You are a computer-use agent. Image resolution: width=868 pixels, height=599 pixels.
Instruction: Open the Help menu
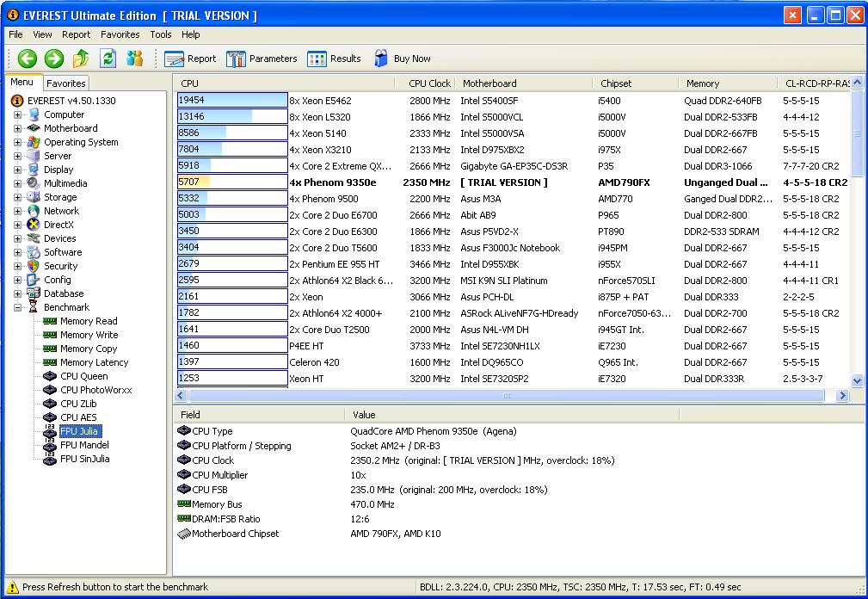(x=190, y=34)
